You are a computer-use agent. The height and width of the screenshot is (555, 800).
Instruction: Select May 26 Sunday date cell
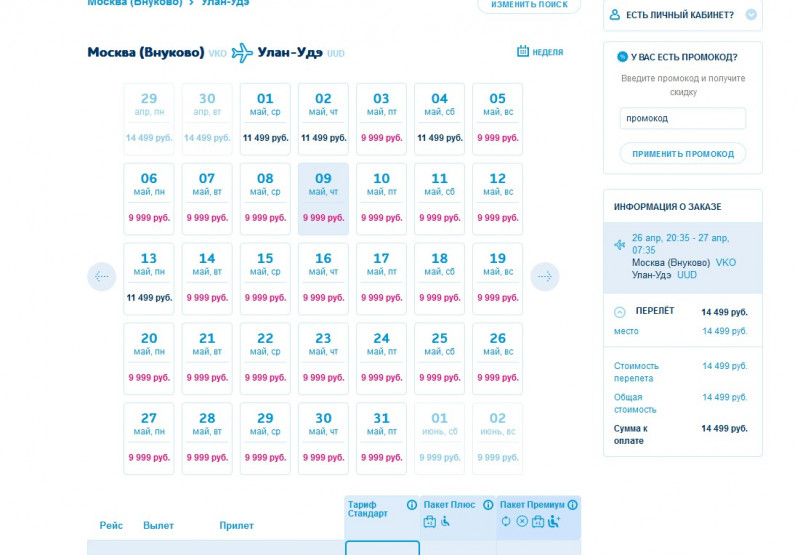pyautogui.click(x=498, y=359)
